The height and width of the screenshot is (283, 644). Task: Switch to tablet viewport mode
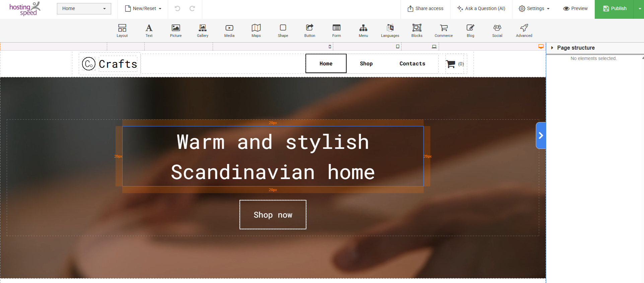click(x=398, y=47)
